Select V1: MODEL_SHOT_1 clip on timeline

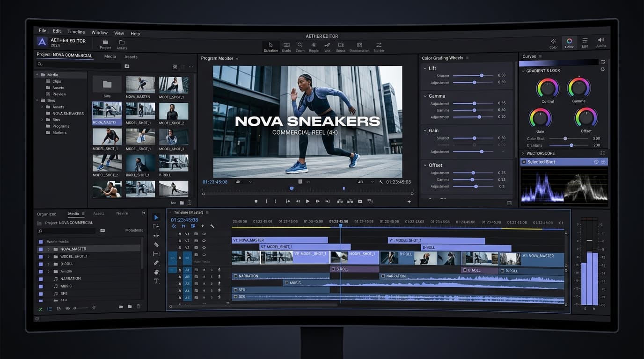click(436, 241)
